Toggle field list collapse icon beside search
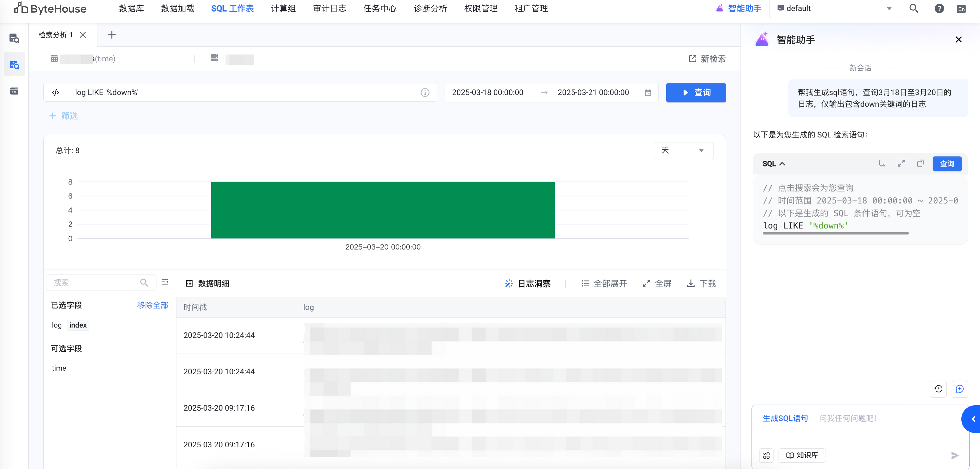 [165, 282]
